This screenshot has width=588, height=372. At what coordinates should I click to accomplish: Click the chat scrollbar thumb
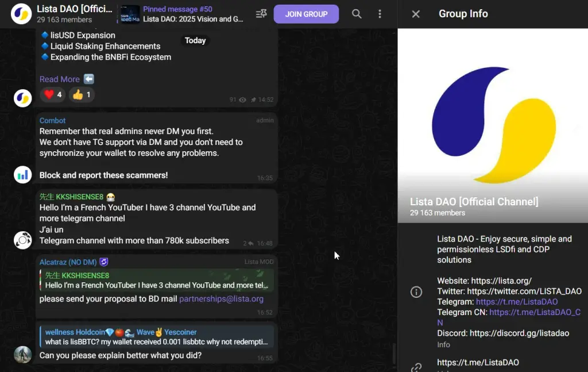pos(394,353)
